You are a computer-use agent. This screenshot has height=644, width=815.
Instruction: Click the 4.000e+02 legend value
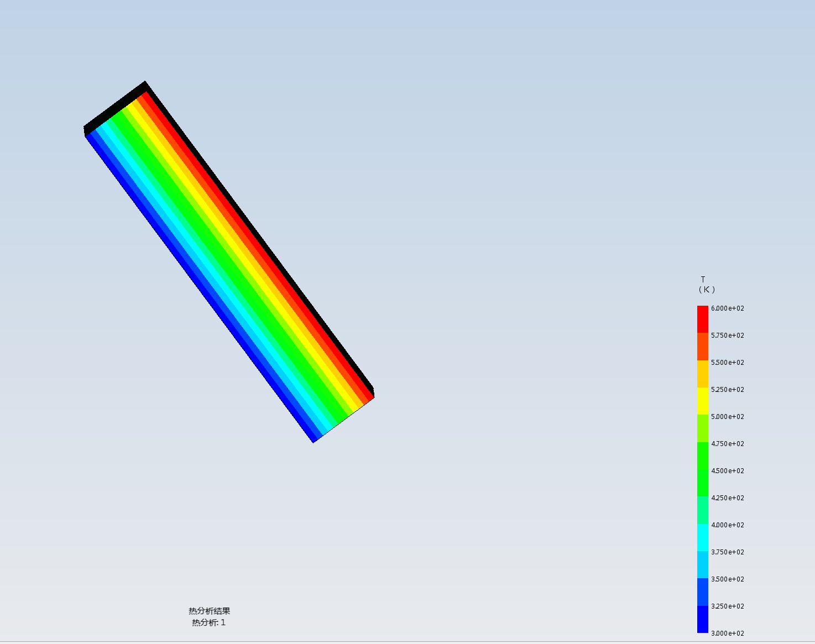(727, 525)
